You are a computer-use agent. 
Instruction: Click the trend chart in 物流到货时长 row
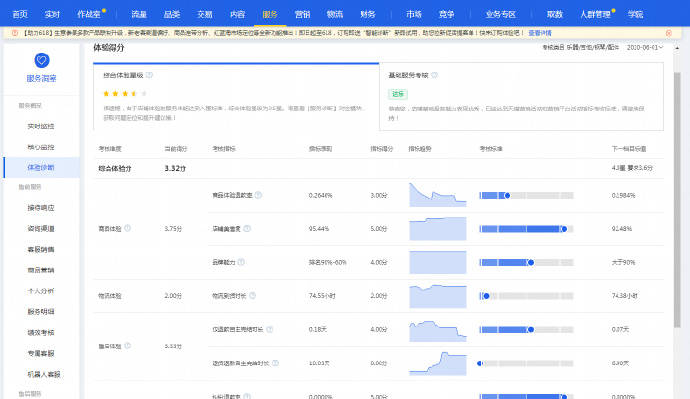click(438, 296)
